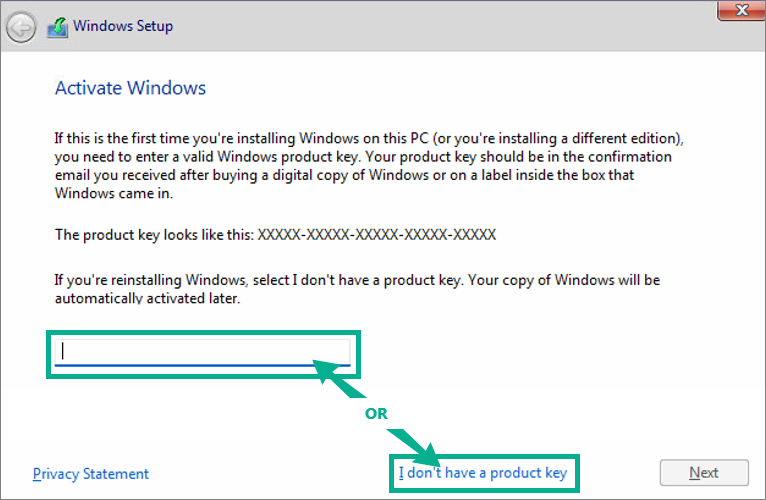
Task: Click the "If this is the first time" line
Action: pos(369,138)
